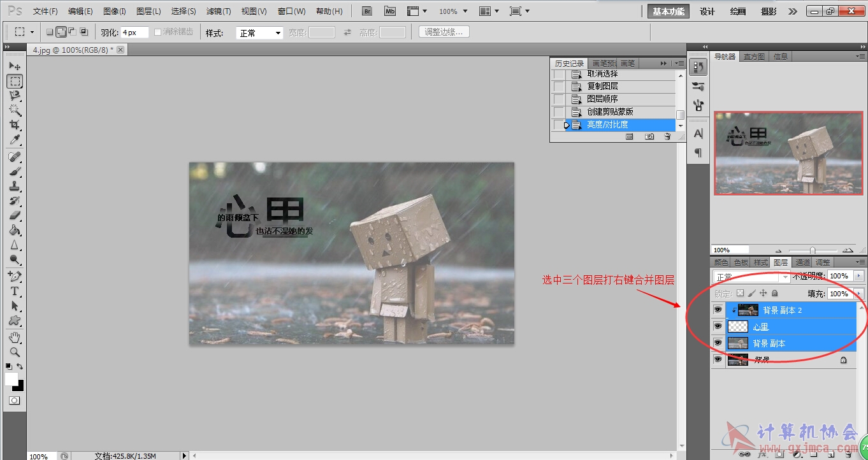Select the Pen tool
The width and height of the screenshot is (868, 460).
[x=15, y=277]
